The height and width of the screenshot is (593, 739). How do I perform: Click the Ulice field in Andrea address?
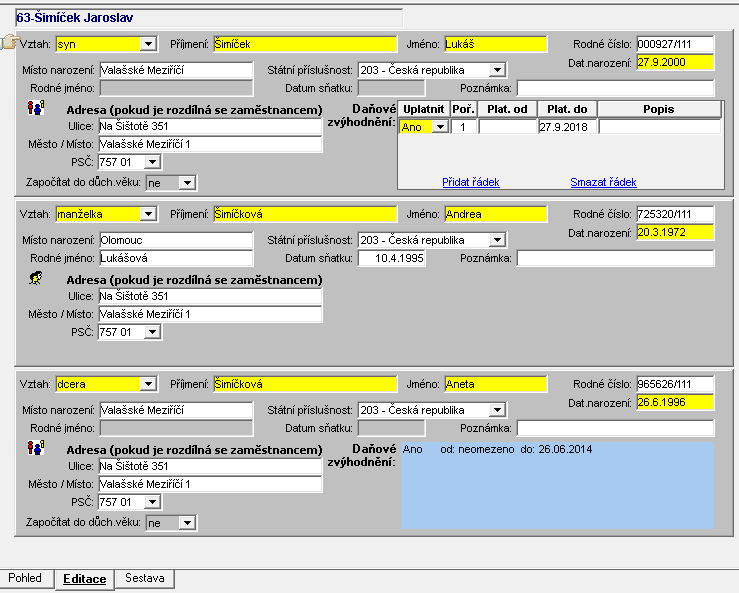point(210,296)
